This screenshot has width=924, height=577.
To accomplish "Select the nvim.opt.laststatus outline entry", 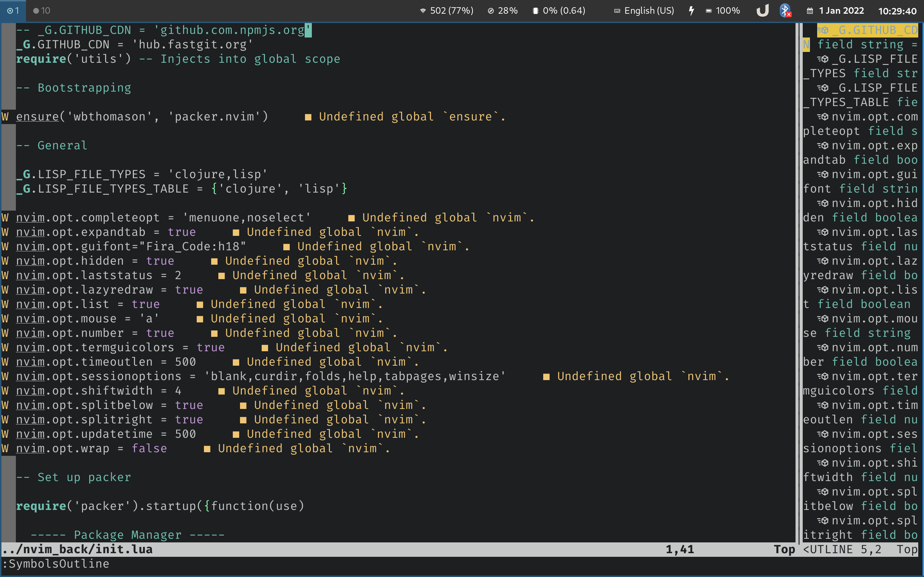I will pos(874,232).
